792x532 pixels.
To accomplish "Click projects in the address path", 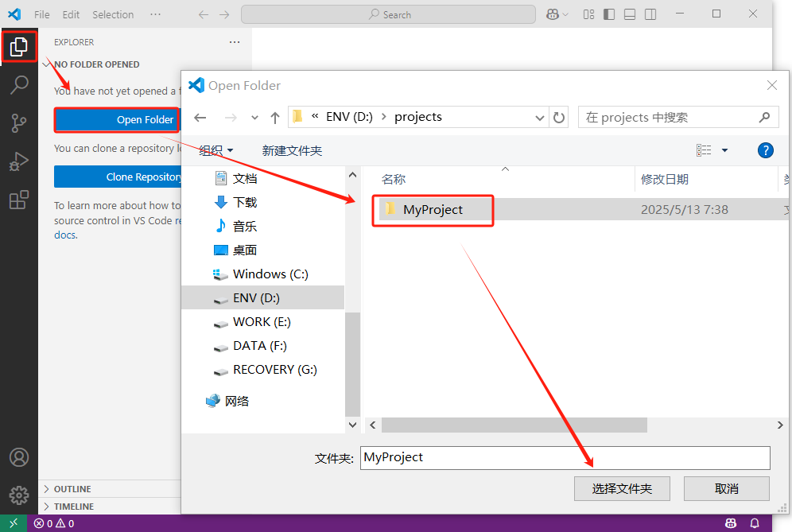I will pyautogui.click(x=417, y=117).
